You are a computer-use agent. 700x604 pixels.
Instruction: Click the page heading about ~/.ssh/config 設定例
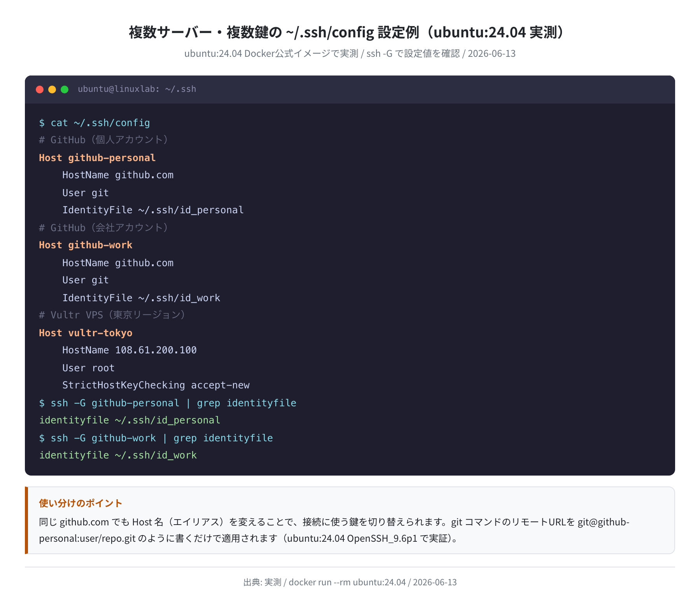(x=350, y=32)
